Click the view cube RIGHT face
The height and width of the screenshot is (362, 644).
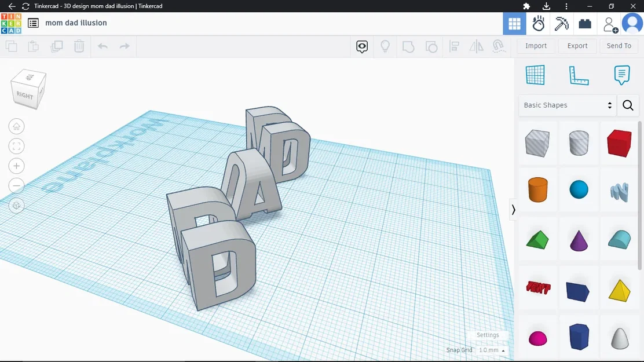coord(24,96)
